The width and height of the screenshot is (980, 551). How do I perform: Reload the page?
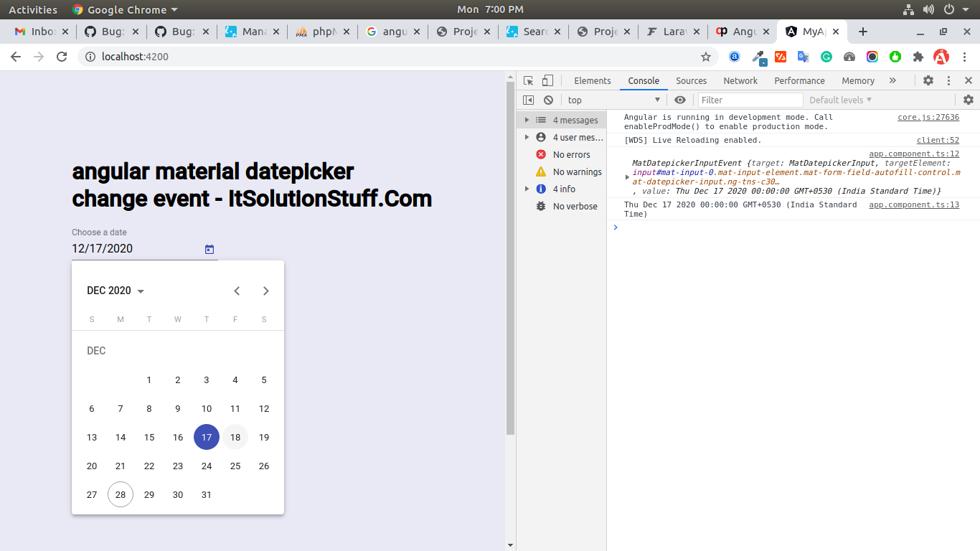coord(62,57)
